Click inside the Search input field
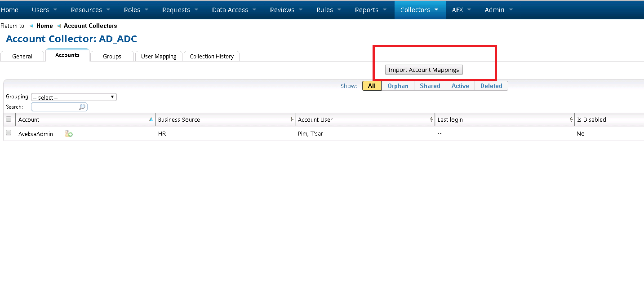The height and width of the screenshot is (291, 644). pos(56,107)
